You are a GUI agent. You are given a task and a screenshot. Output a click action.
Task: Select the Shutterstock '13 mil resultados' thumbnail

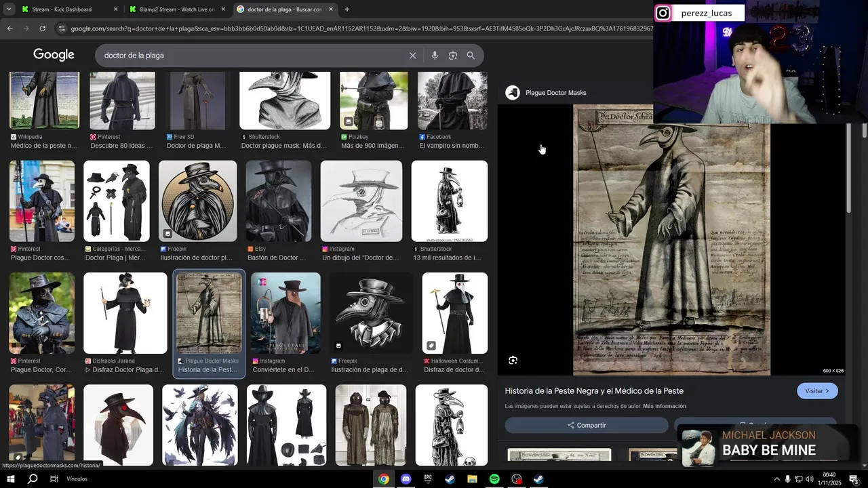click(450, 201)
